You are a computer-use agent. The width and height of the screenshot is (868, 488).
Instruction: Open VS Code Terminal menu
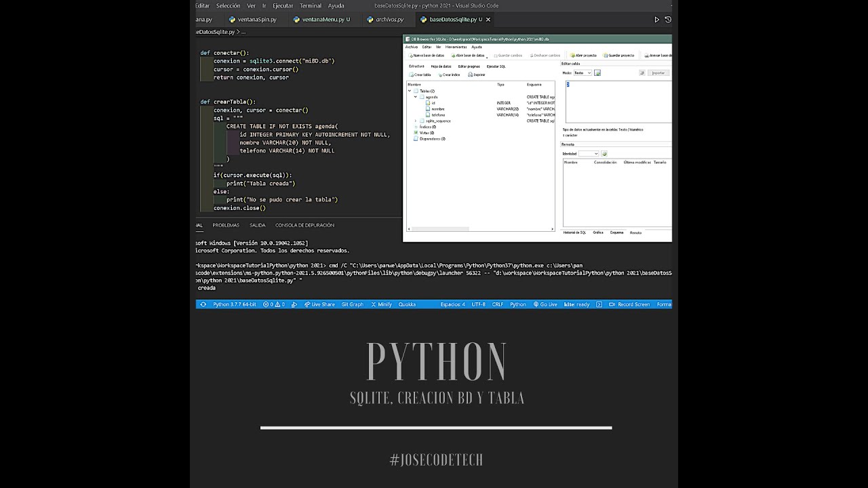click(x=311, y=5)
